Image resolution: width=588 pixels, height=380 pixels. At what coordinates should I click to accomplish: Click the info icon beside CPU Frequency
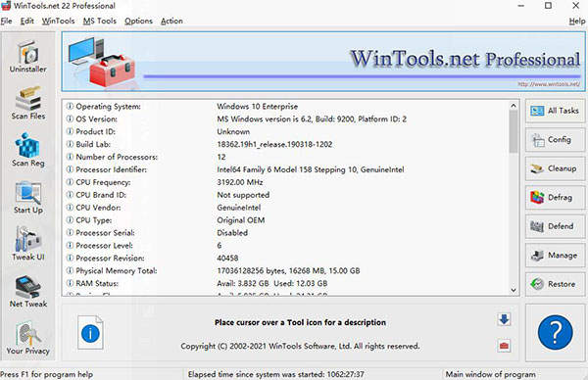point(70,182)
